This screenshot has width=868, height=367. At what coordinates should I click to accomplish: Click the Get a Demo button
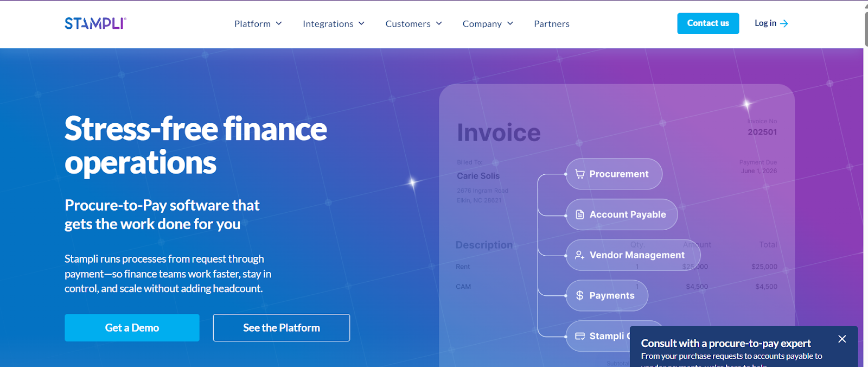coord(132,328)
